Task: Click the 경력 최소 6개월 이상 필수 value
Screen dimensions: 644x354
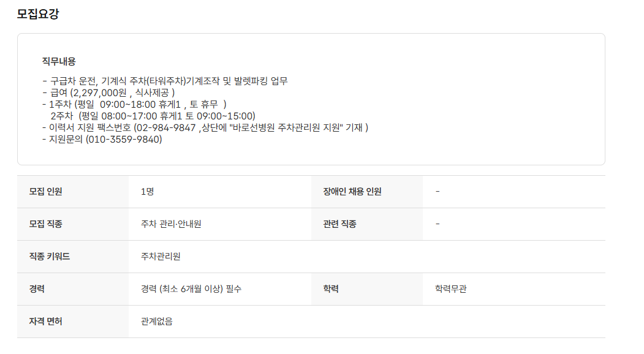Action: click(x=191, y=289)
